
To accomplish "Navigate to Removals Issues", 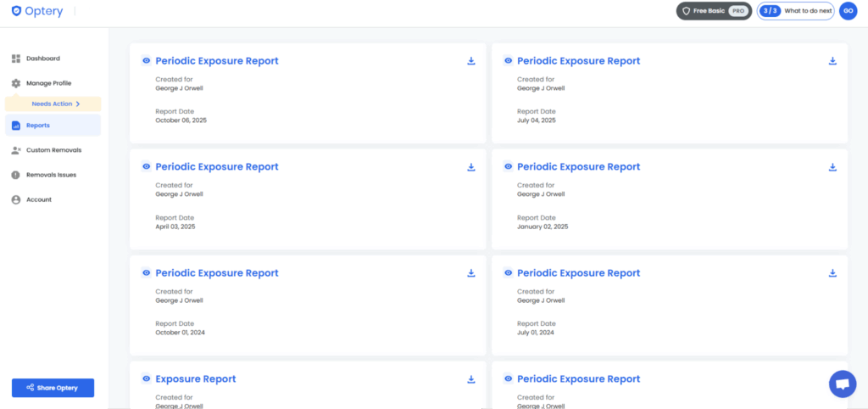I will click(53, 175).
